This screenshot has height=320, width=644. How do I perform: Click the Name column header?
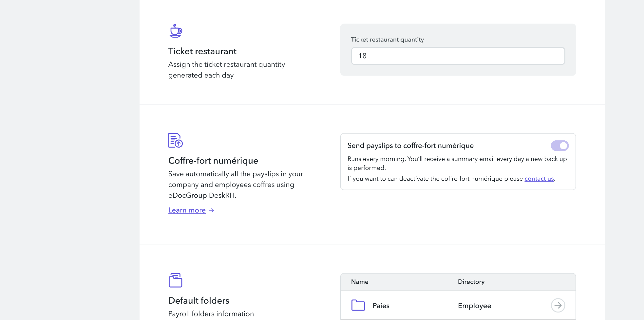coord(359,282)
